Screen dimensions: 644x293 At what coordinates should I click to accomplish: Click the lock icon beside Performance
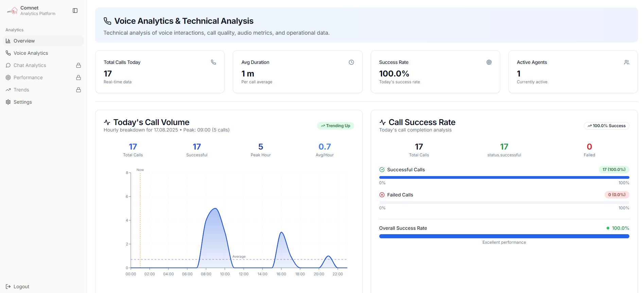point(79,77)
